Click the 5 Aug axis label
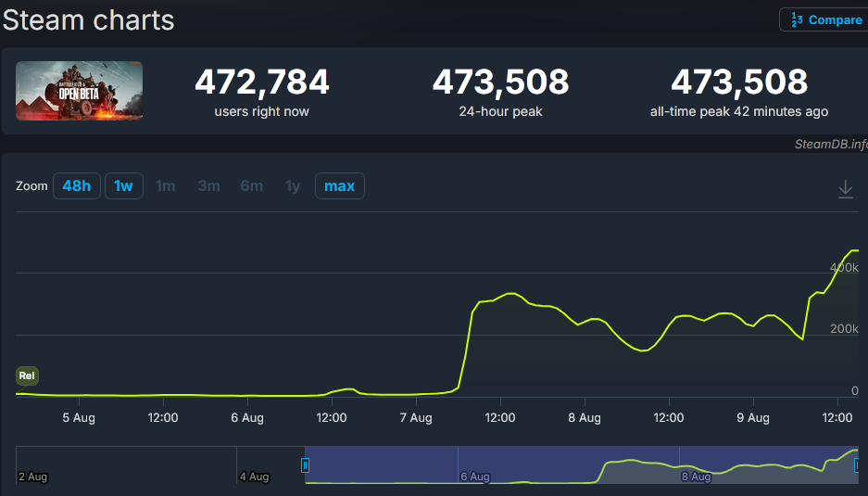 [79, 418]
